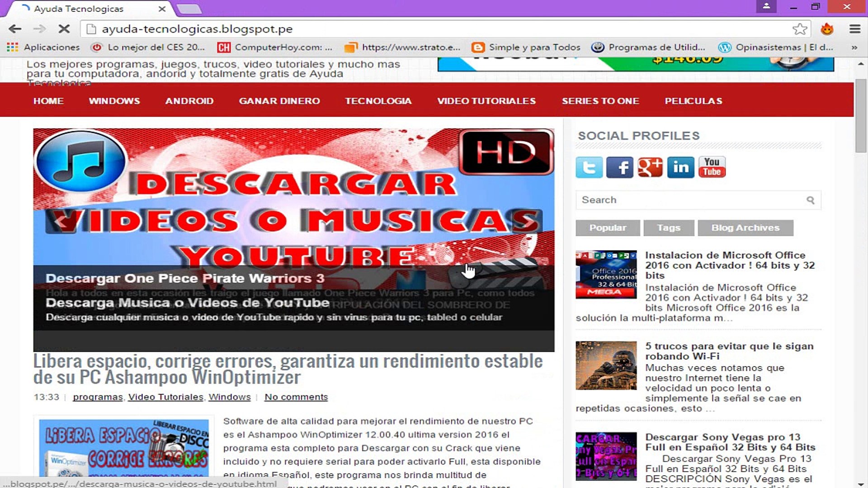Switch to the Blog Archives tab
The image size is (868, 488).
(745, 228)
